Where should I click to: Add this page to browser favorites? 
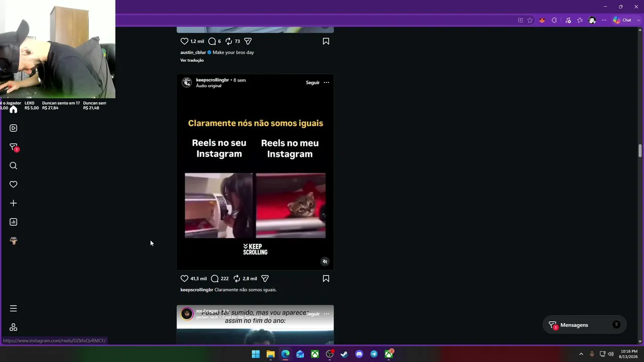pos(530,20)
